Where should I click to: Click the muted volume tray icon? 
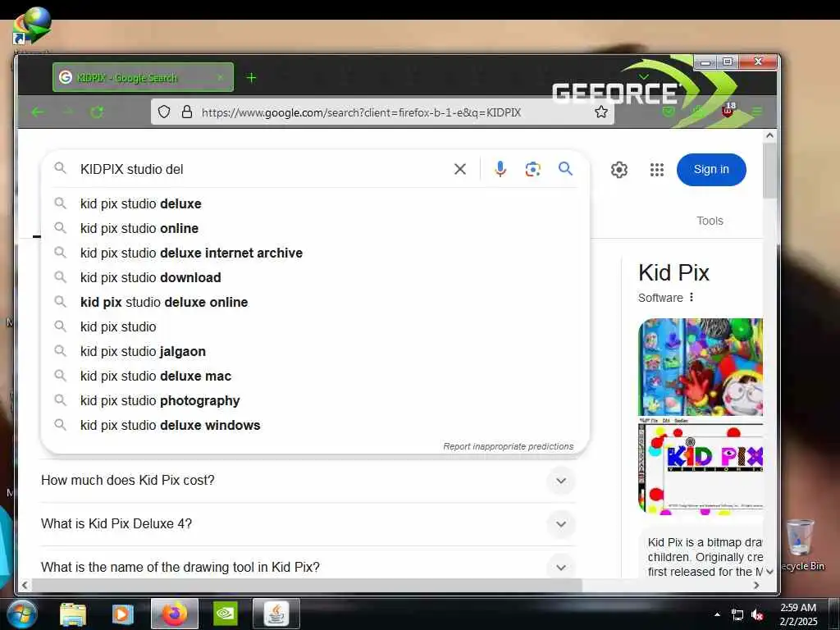point(757,615)
